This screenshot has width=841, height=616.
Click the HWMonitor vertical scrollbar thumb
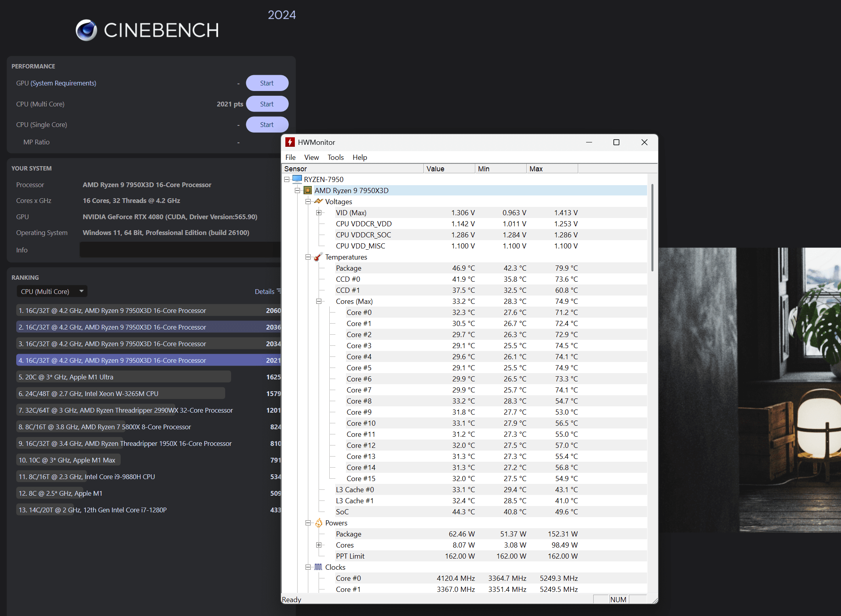(x=652, y=227)
